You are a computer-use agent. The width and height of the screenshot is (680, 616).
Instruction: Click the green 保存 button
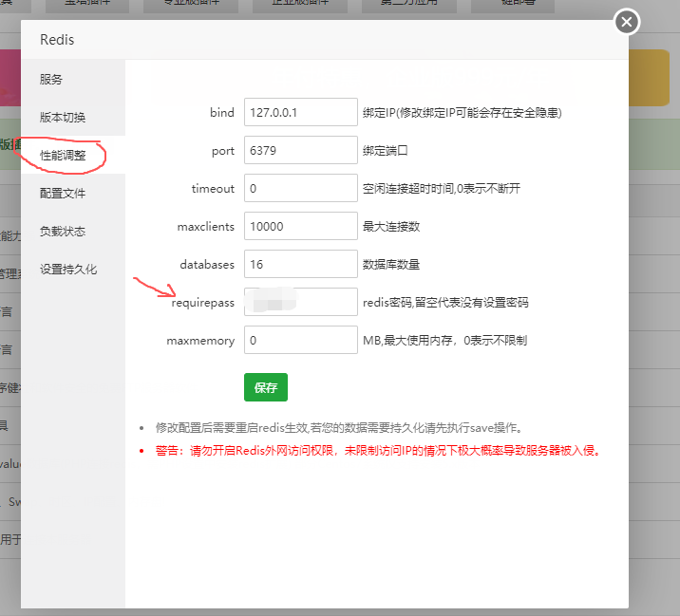point(266,387)
